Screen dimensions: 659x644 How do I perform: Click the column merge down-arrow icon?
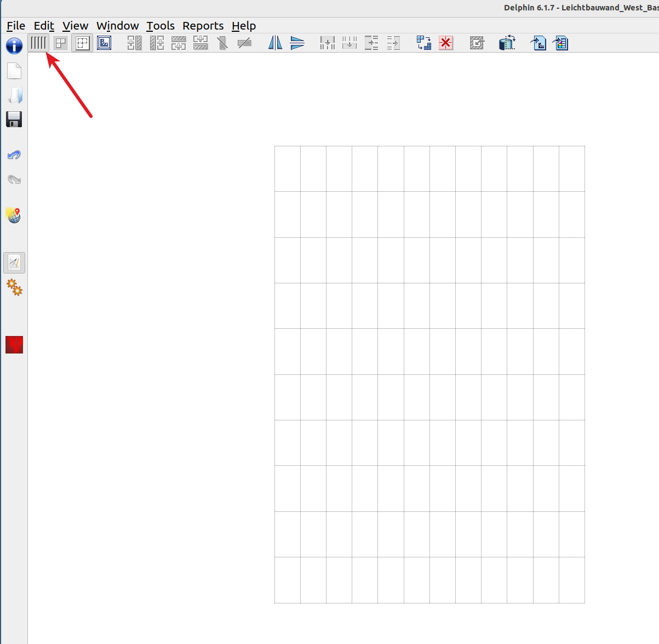(349, 43)
